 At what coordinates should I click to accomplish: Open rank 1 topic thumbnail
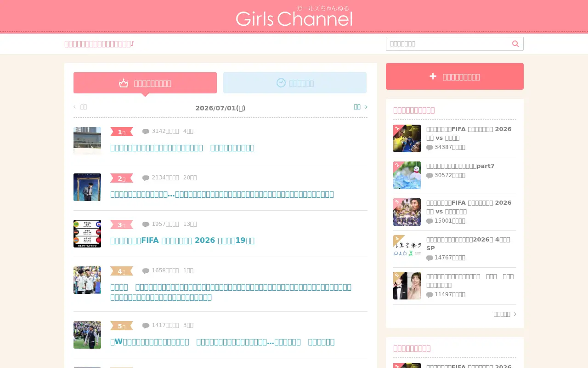coord(87,141)
